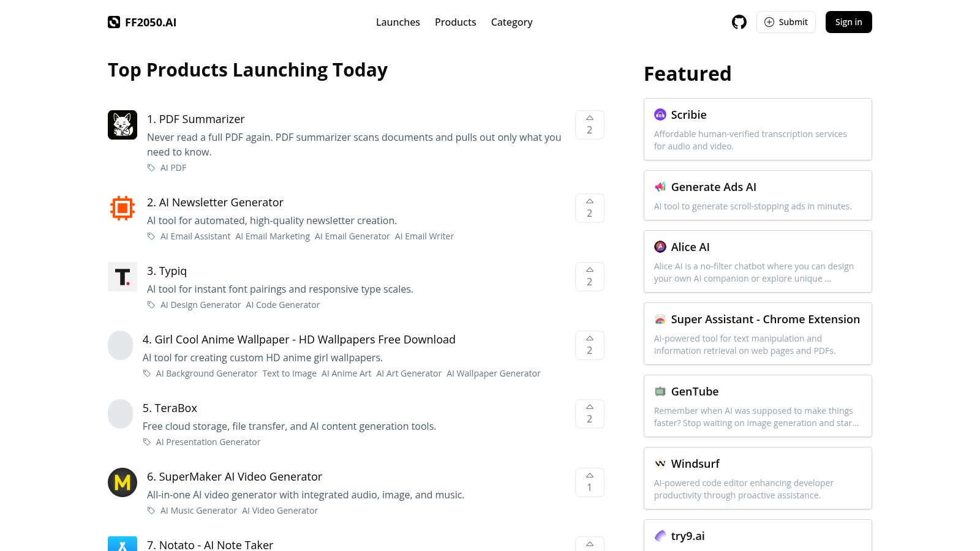Open the PDF Summarizer product title

click(x=196, y=119)
